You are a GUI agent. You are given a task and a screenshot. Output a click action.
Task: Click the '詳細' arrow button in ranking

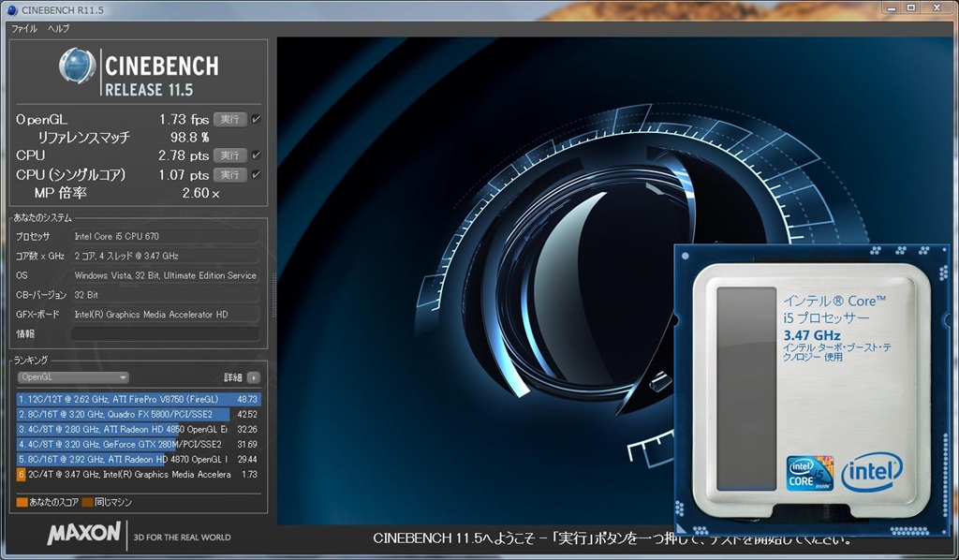coord(253,377)
